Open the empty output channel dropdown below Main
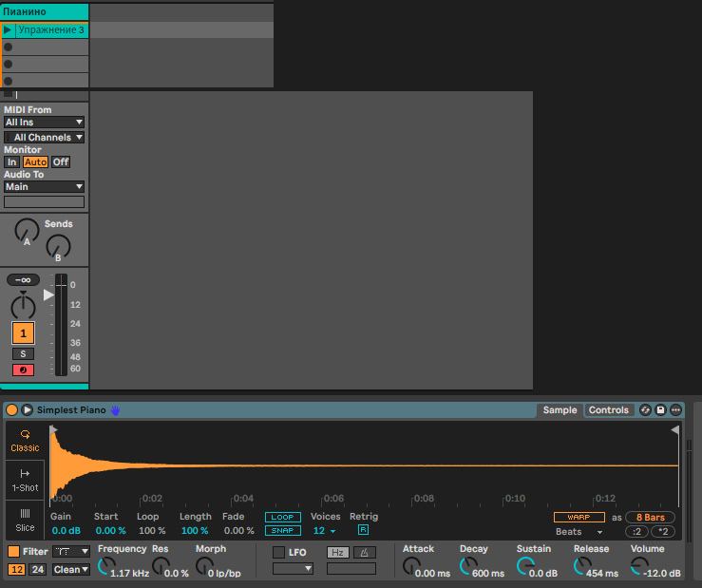The image size is (702, 588). [x=44, y=202]
